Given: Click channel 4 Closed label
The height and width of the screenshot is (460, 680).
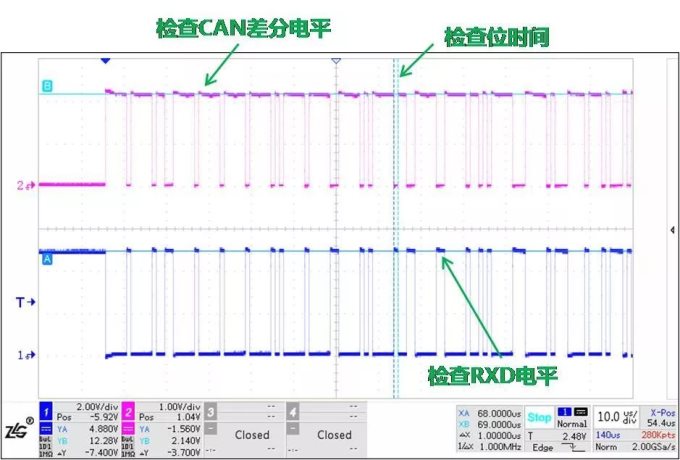Looking at the screenshot, I should tap(334, 435).
